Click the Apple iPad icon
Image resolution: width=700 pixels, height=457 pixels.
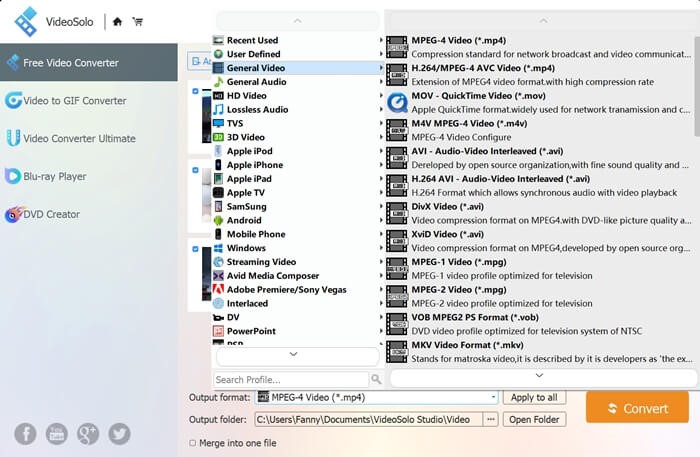[218, 179]
